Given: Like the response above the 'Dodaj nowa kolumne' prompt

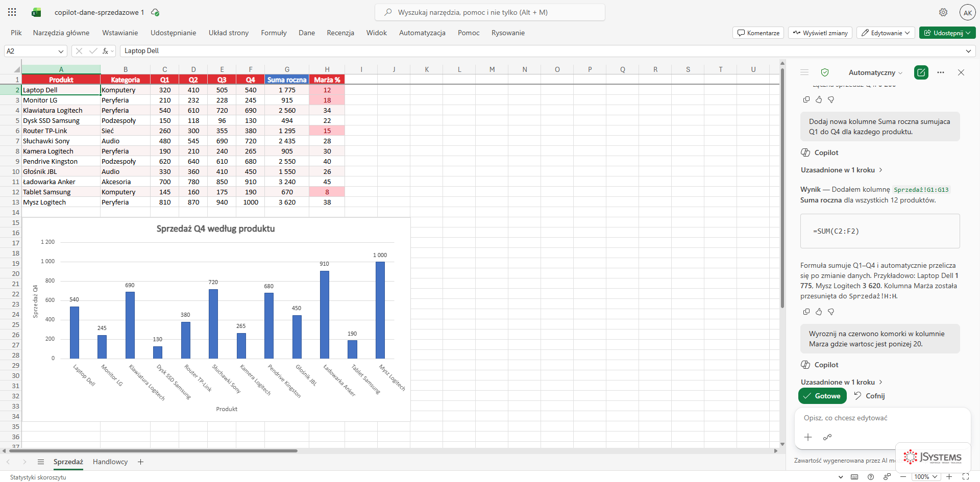Looking at the screenshot, I should pyautogui.click(x=819, y=99).
